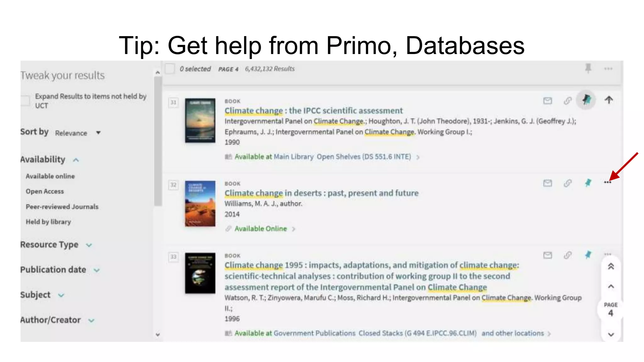Pin the Climate change 1995 record

tap(588, 255)
